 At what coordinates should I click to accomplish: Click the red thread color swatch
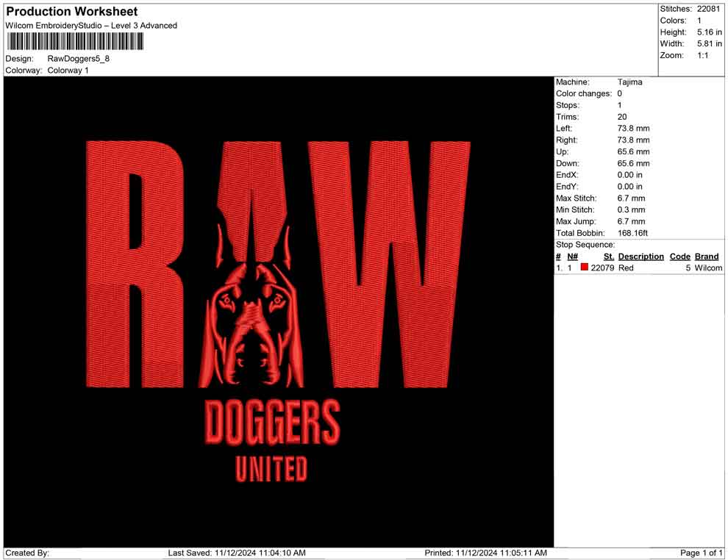point(584,268)
